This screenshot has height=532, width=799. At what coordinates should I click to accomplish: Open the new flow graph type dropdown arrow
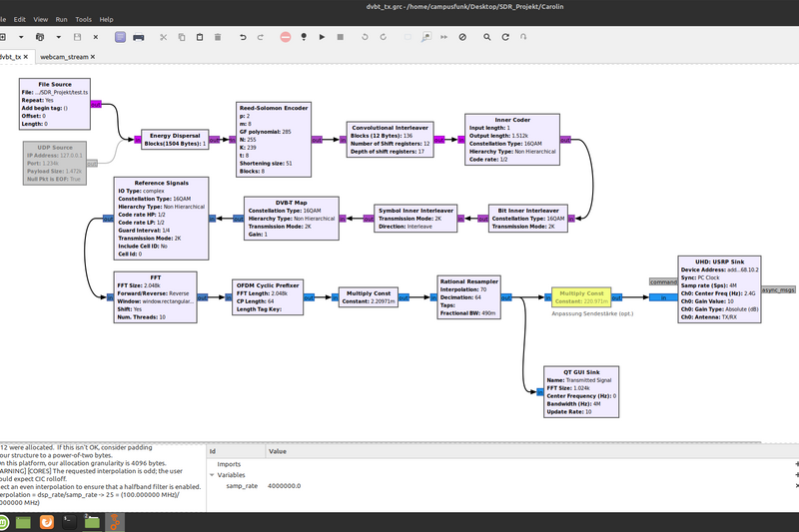point(21,37)
